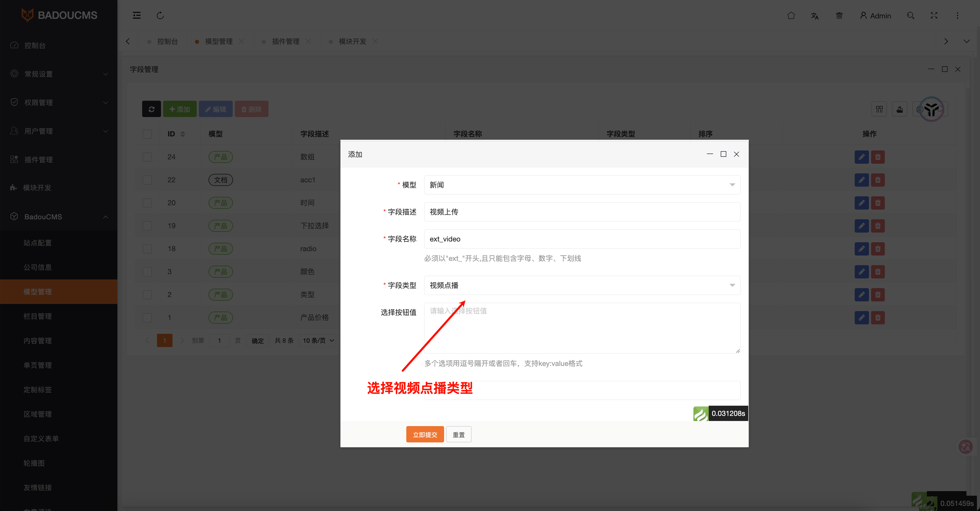
Task: Open language switcher in top bar
Action: 815,16
